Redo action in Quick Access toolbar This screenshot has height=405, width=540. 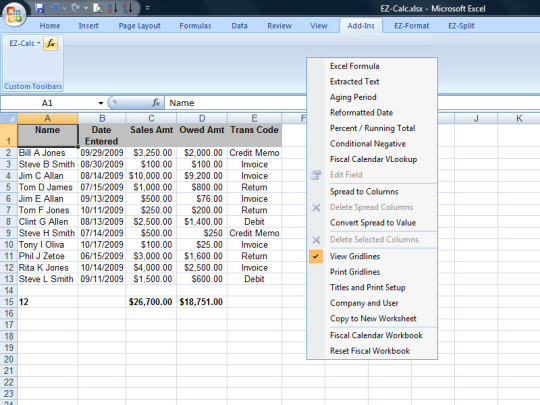76,8
